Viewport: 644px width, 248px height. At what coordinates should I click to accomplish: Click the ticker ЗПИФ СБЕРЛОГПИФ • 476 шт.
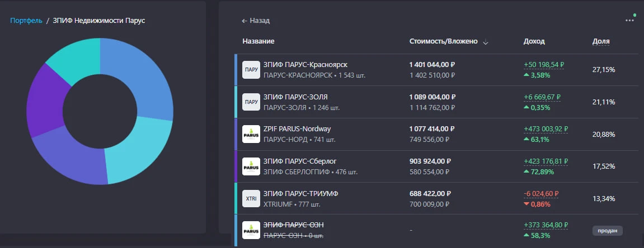311,171
